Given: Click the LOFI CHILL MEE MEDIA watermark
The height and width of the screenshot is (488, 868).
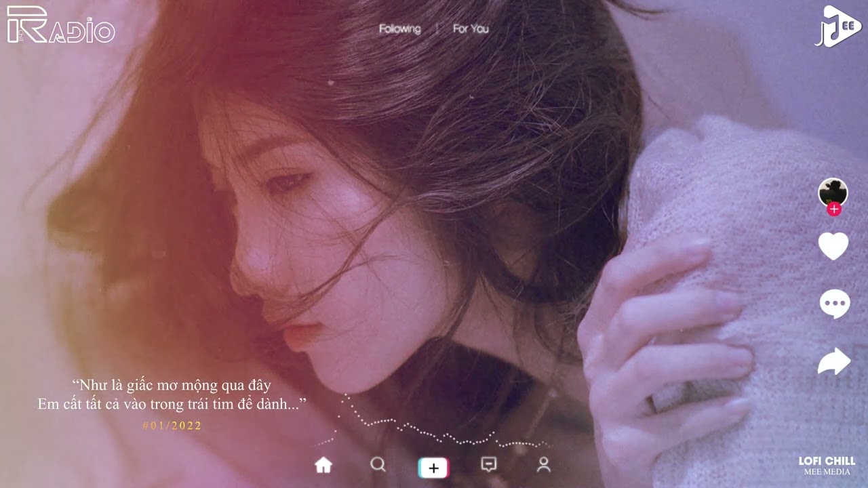Looking at the screenshot, I should click(x=827, y=466).
